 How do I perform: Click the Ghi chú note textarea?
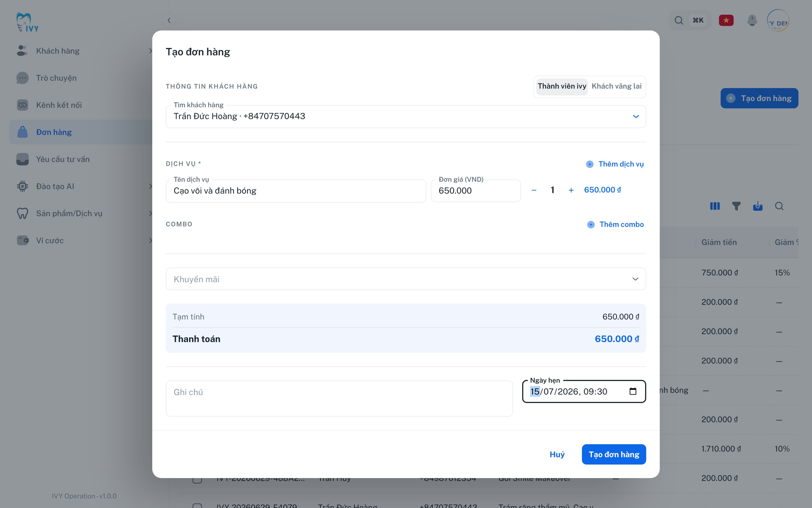click(x=339, y=398)
